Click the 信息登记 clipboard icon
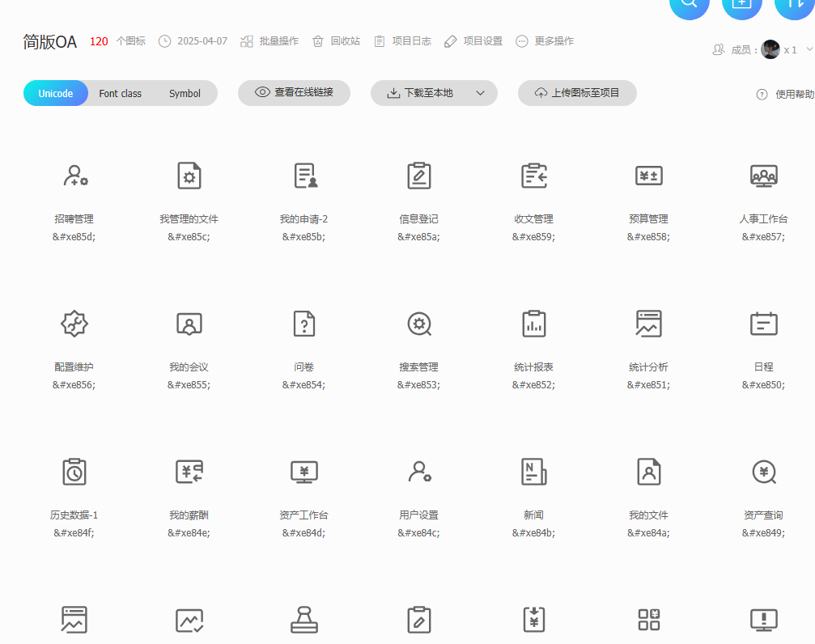Viewport: 815px width, 644px height. (418, 176)
